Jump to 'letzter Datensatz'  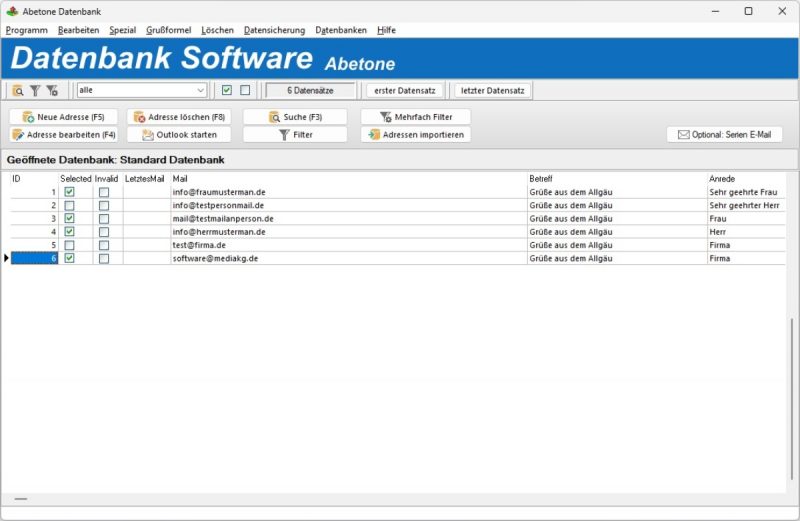492,90
